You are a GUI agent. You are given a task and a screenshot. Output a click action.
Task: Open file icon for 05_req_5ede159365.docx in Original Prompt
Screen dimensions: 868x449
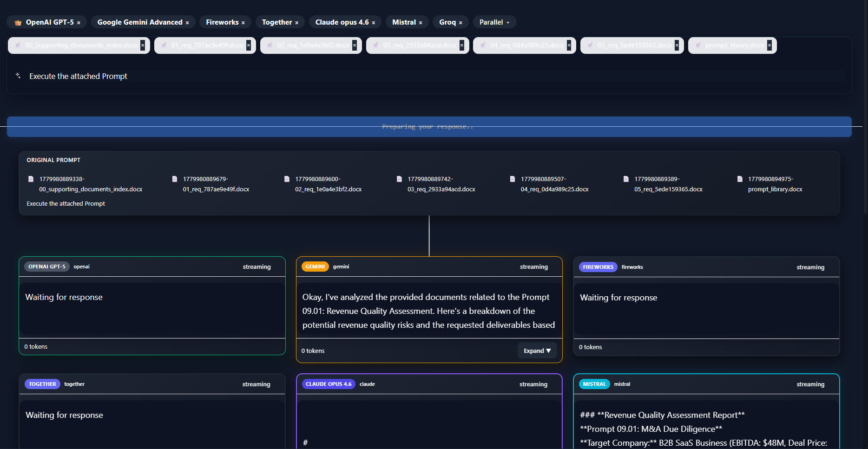(626, 179)
